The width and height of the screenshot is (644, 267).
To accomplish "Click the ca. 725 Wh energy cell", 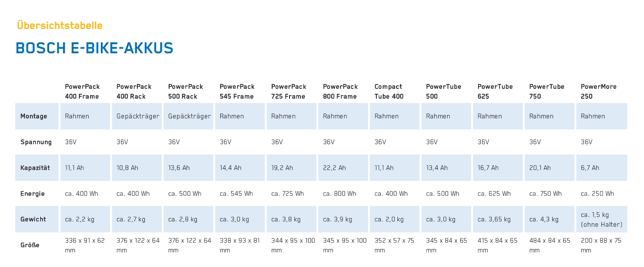I will coord(292,194).
